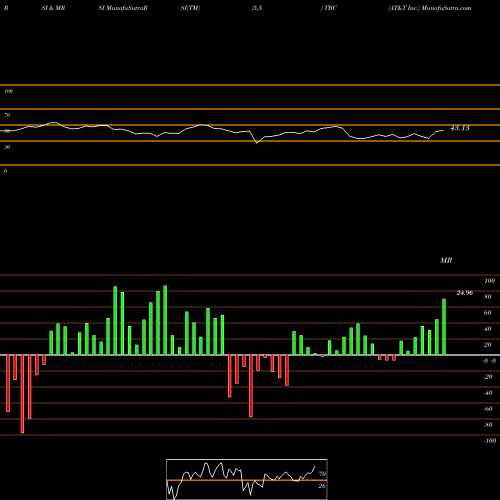The width and height of the screenshot is (500, 500).
Task: Click the (AT&T Inc.) MunafaSutra.com header text
Action: point(430,8)
